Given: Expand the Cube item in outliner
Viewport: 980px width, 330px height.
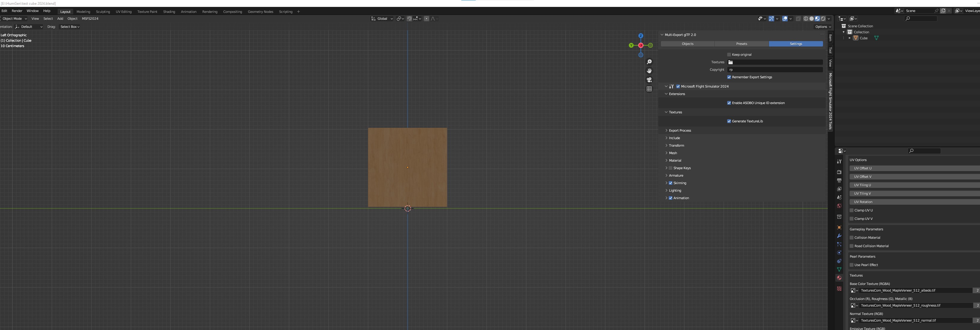Looking at the screenshot, I should (849, 38).
